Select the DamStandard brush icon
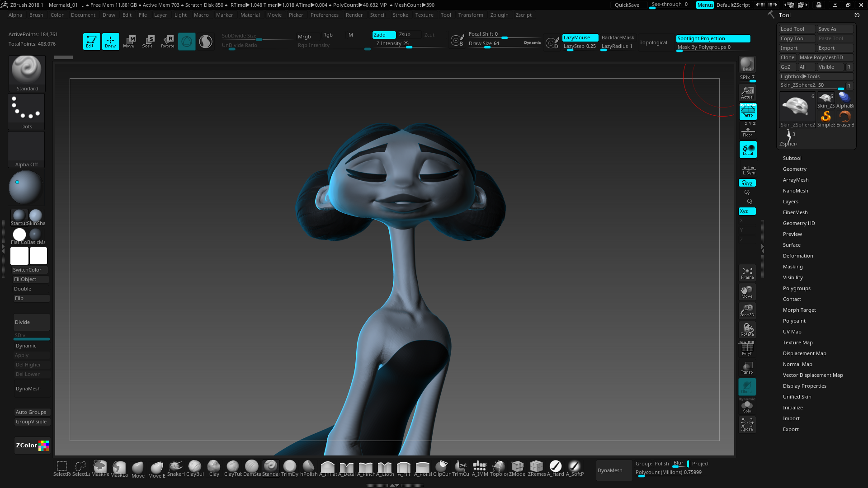868x488 pixels. (252, 469)
